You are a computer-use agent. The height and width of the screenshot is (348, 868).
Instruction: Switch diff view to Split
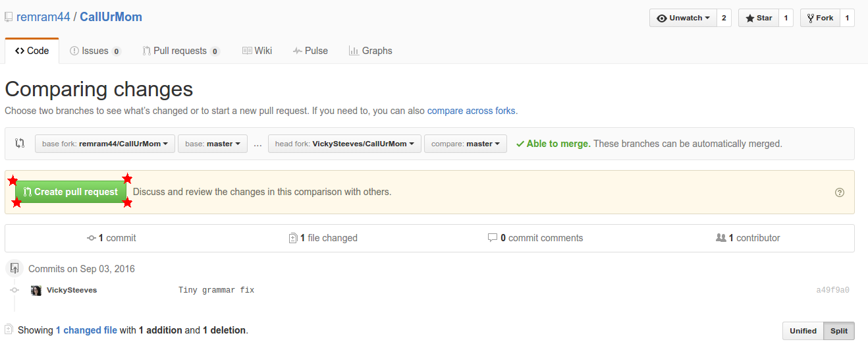click(x=839, y=331)
